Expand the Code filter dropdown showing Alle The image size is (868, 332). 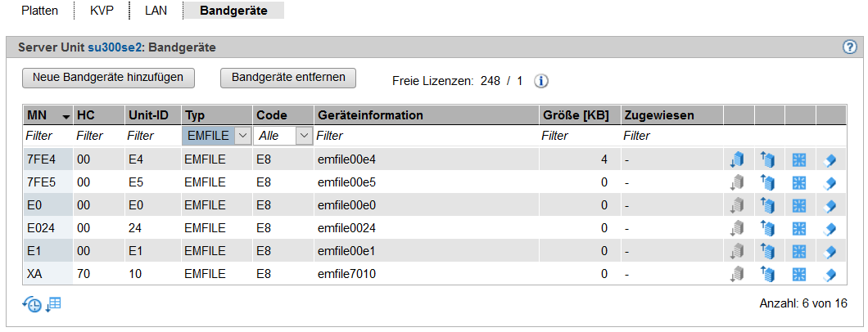click(x=283, y=136)
